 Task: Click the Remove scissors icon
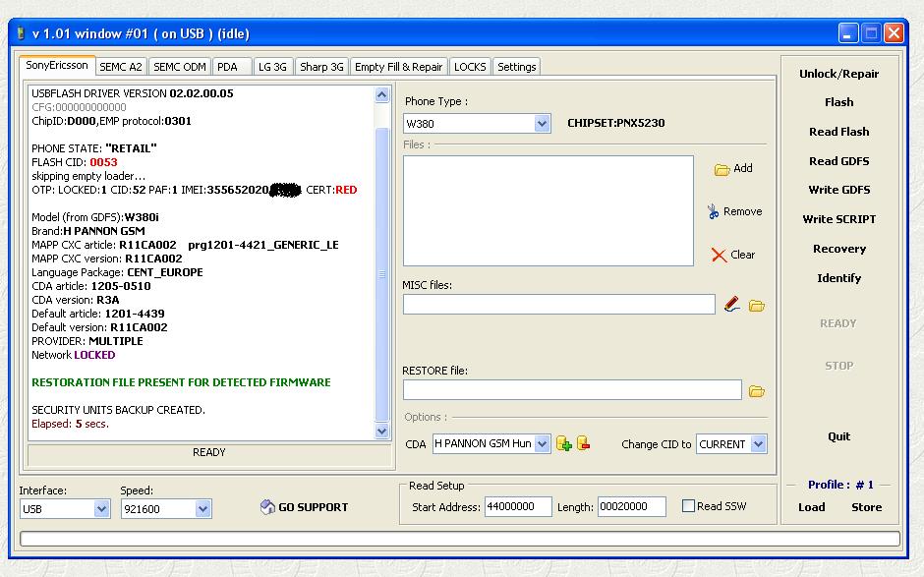[x=713, y=211]
